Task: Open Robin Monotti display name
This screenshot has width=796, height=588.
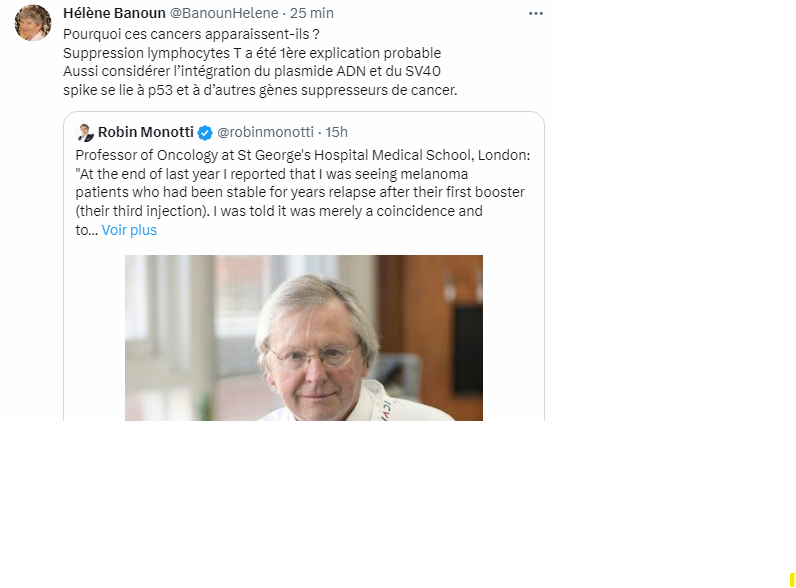Action: pos(146,132)
